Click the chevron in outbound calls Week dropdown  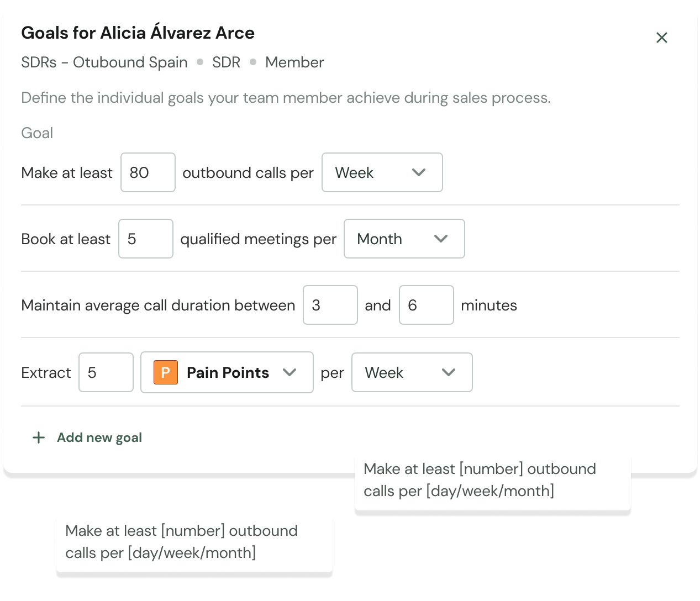point(419,172)
